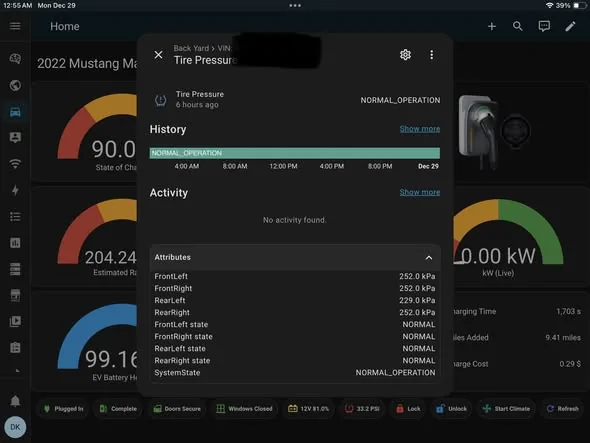Click the Start Climate chip
The height and width of the screenshot is (443, 590).
[x=506, y=409]
